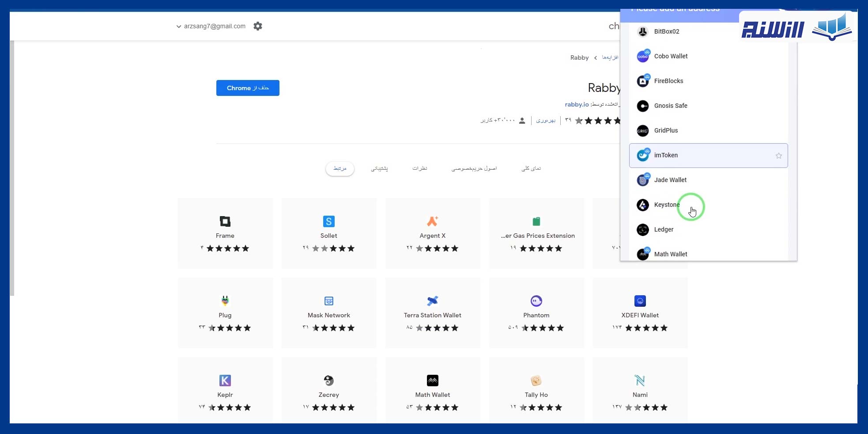Image resolution: width=868 pixels, height=434 pixels.
Task: Click Frame extension title
Action: 225,236
